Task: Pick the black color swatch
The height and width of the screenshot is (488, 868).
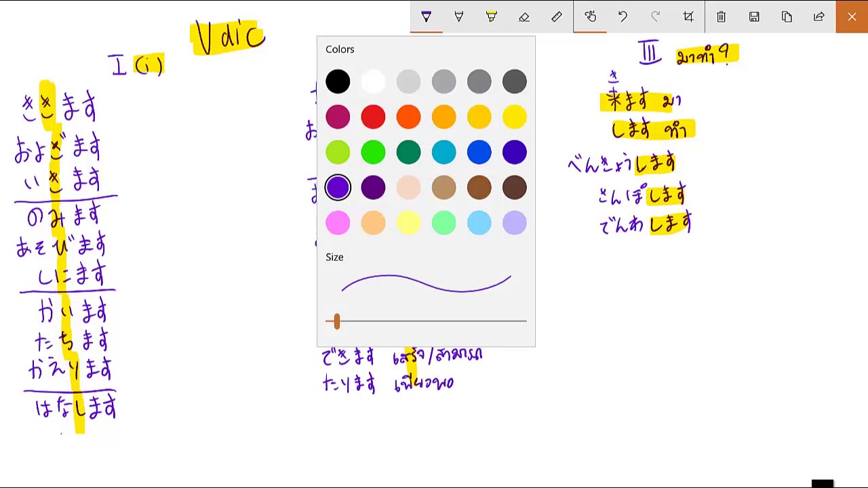Action: pyautogui.click(x=338, y=81)
